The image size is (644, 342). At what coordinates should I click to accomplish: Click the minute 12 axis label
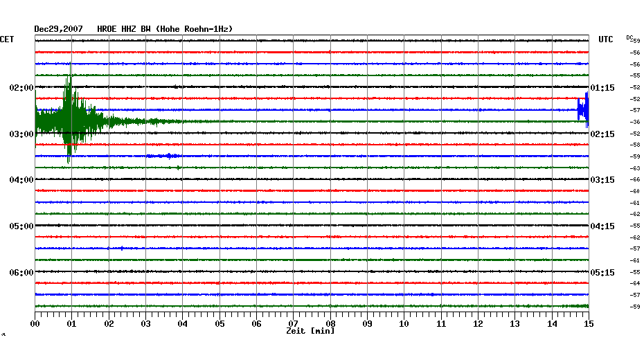[478, 323]
